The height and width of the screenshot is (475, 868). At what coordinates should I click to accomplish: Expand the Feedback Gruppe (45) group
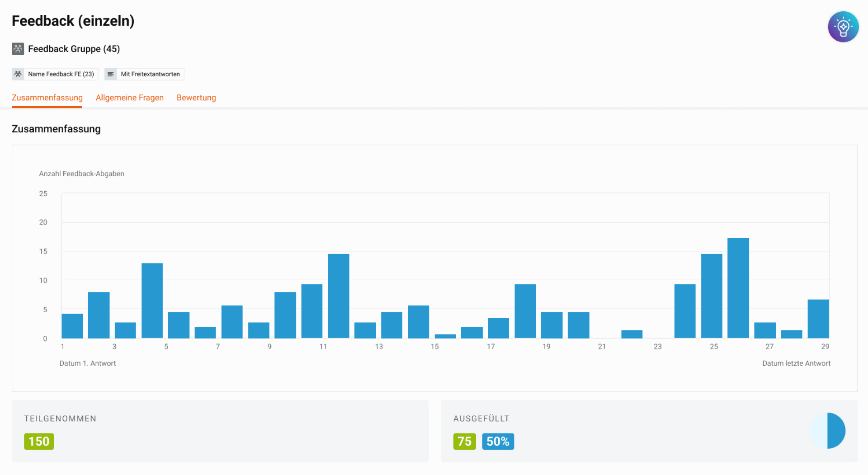click(74, 48)
